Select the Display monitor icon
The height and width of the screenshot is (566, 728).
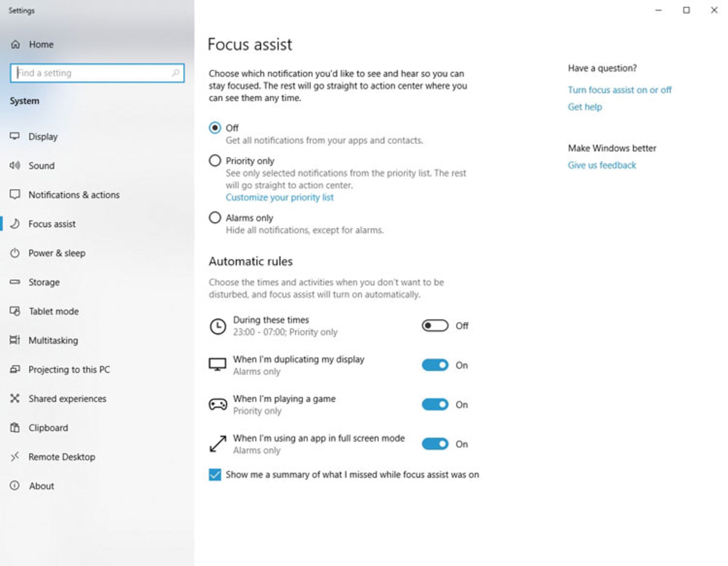point(15,137)
